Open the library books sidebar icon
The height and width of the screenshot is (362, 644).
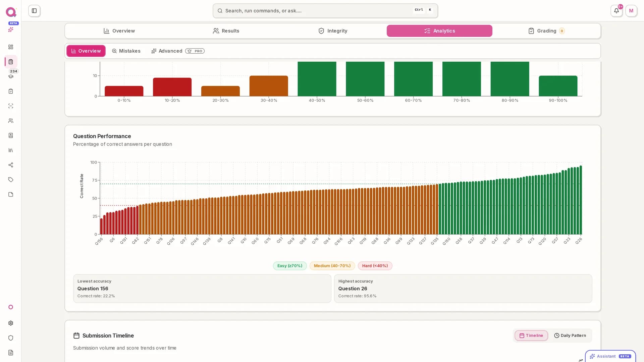[11, 150]
